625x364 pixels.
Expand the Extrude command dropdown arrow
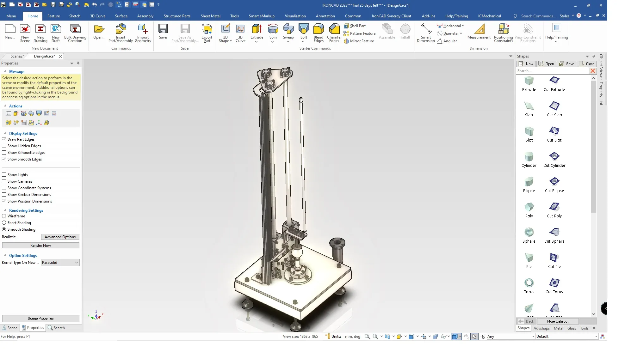pyautogui.click(x=257, y=42)
